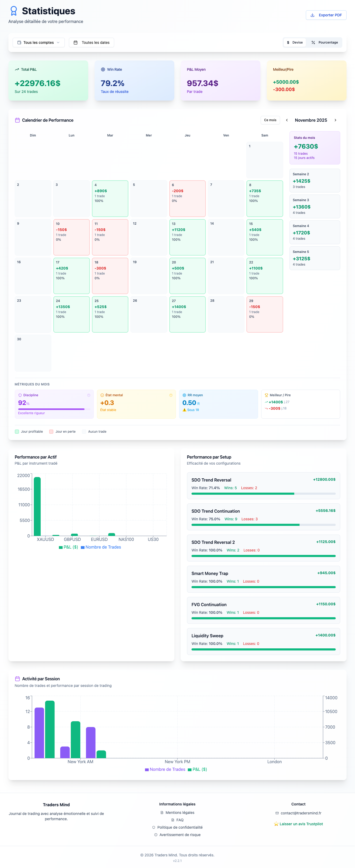The image size is (355, 868).
Task: Select the Semaine 5 weekly summary
Action: [x=315, y=258]
